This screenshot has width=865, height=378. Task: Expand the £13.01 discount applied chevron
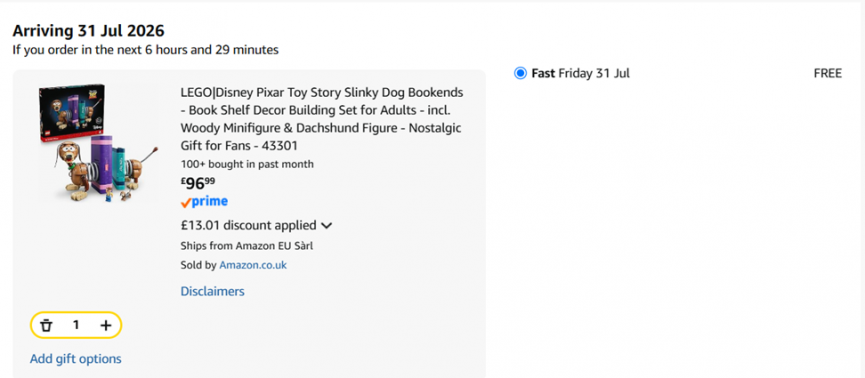click(x=327, y=226)
